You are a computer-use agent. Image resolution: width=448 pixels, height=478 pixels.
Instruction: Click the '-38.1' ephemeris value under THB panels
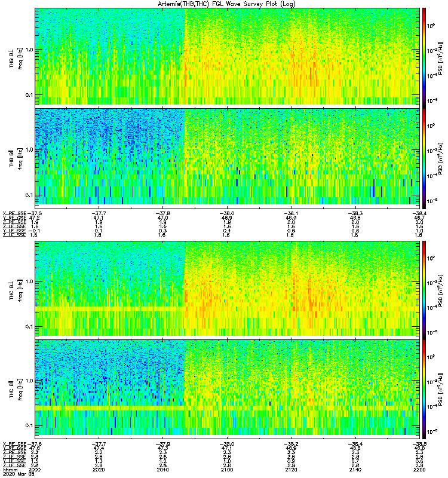point(291,213)
